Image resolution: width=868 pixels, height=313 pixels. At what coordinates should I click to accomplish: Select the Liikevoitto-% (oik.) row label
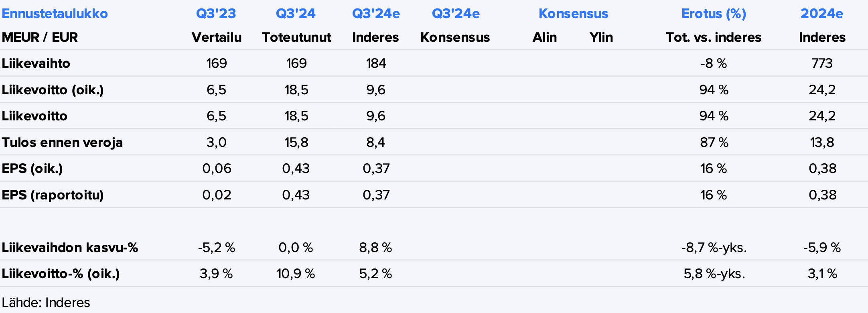coord(61,274)
